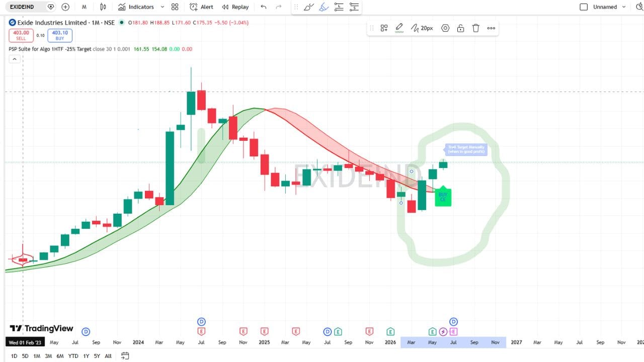Open indicator templates grid icon
This screenshot has height=362, width=644.
[175, 7]
